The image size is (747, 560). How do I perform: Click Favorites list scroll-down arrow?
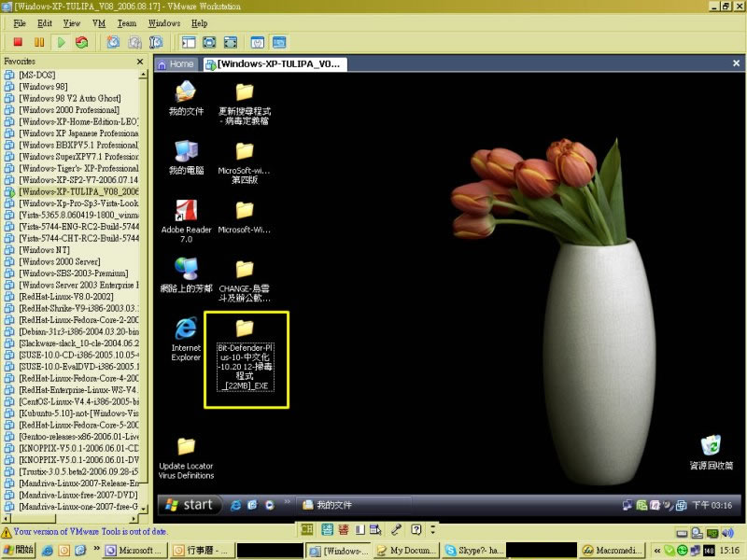[x=143, y=508]
